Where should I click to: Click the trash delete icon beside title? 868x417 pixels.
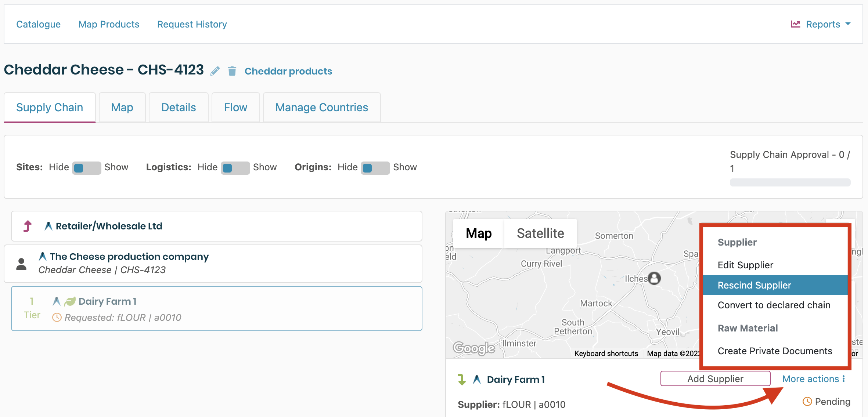(232, 71)
